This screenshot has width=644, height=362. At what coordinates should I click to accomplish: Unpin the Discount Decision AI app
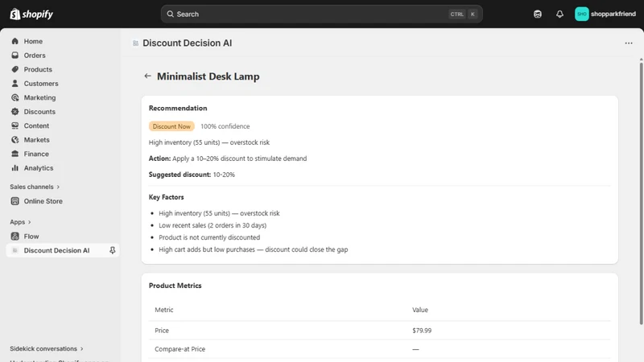pos(112,250)
